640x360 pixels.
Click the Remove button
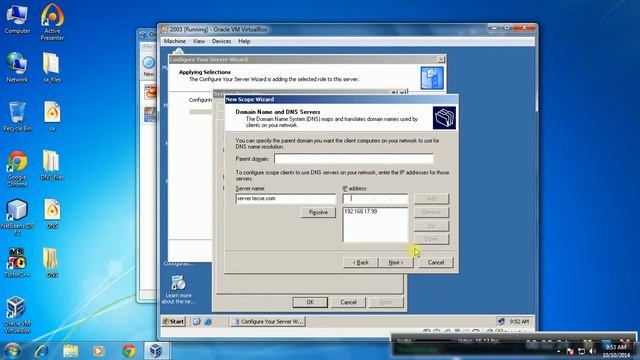click(x=431, y=212)
